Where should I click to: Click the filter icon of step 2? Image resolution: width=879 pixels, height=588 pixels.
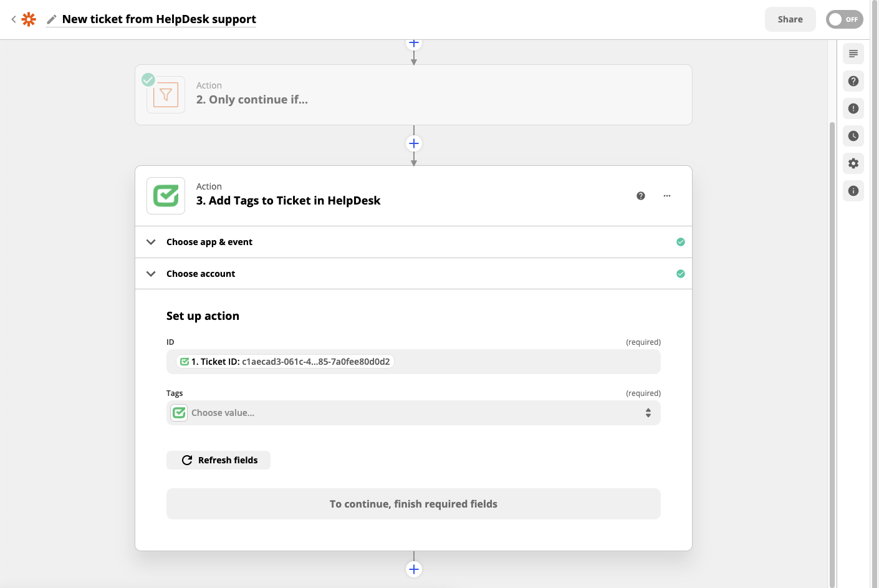[166, 95]
